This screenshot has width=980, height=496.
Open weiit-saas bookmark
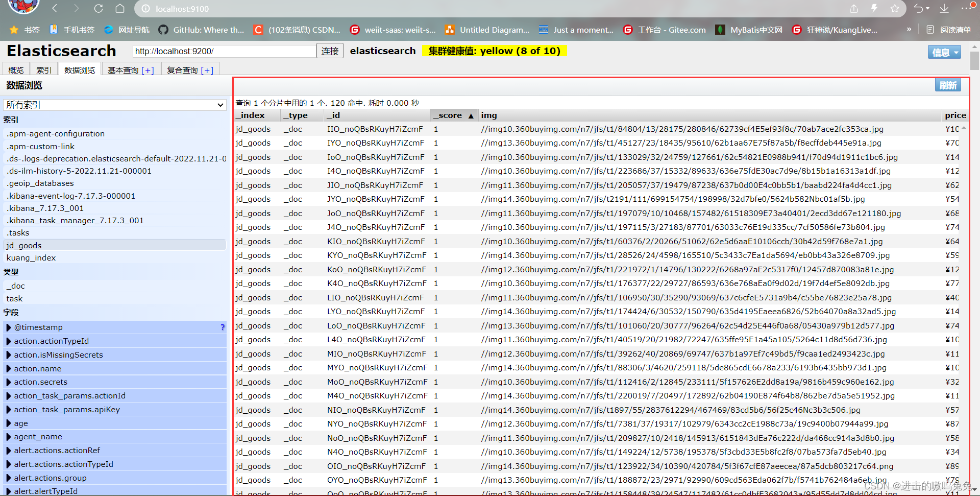point(393,30)
